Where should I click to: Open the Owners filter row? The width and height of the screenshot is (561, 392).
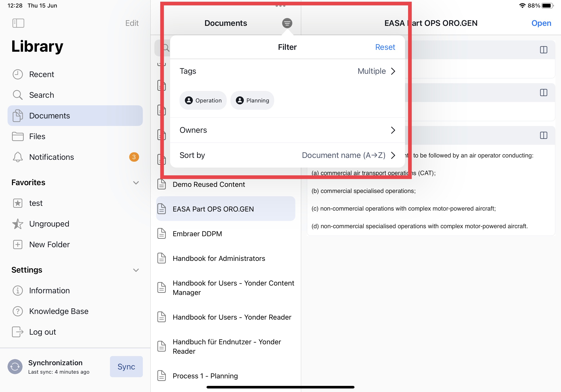pos(287,130)
